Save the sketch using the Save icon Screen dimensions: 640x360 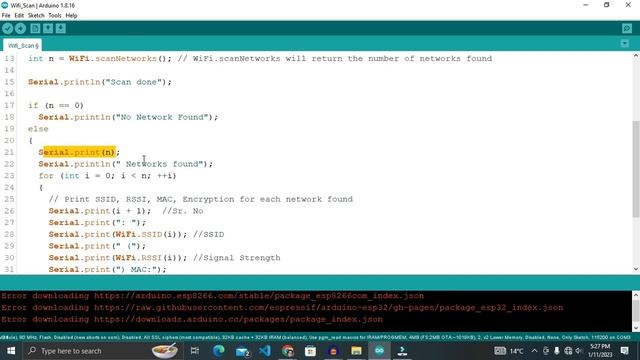[61, 29]
